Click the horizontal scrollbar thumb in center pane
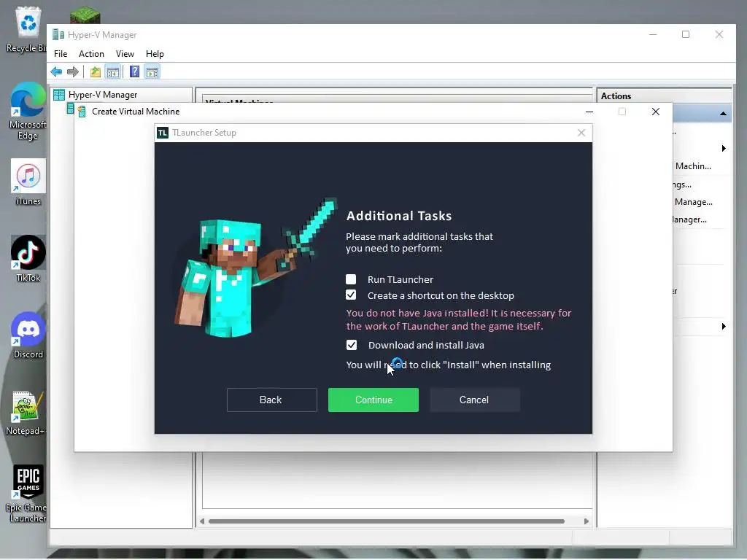747x560 pixels. pyautogui.click(x=387, y=521)
